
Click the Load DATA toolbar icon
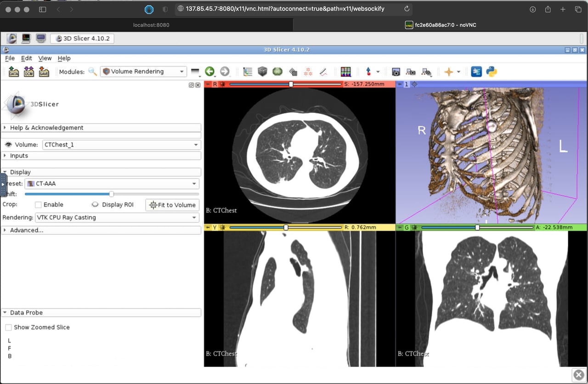pyautogui.click(x=14, y=72)
